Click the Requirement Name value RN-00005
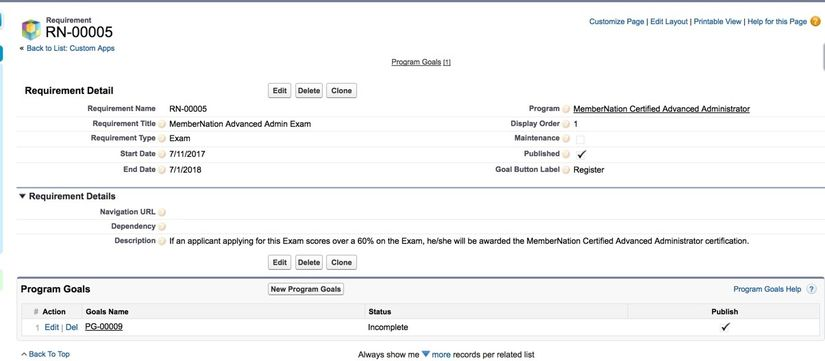Image resolution: width=825 pixels, height=361 pixels. pos(188,109)
